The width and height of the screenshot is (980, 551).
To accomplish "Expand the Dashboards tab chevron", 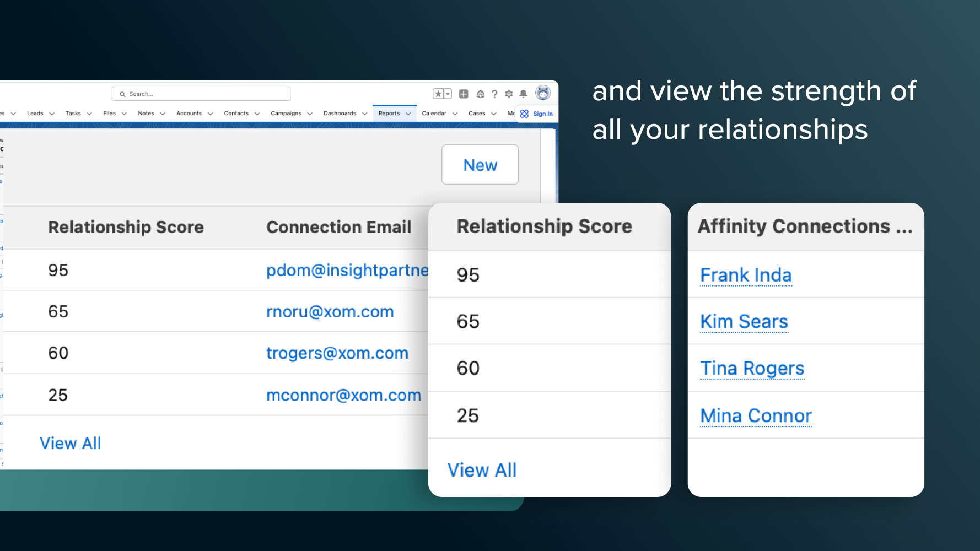I will pos(364,114).
